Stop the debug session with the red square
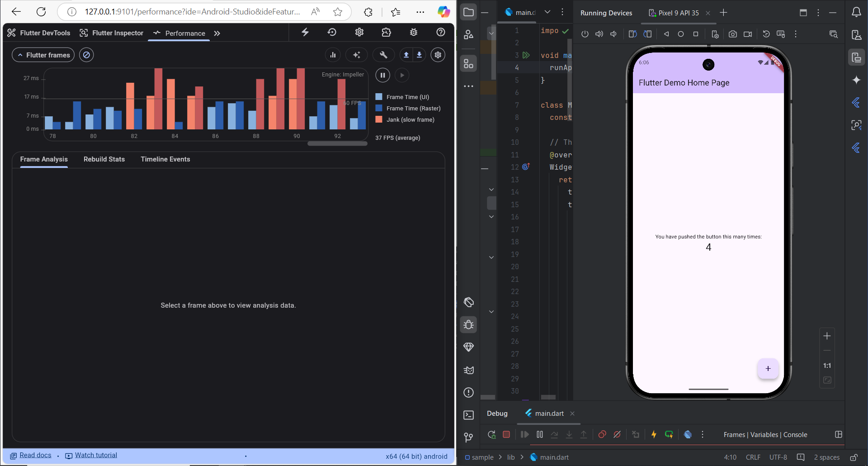 (x=506, y=434)
